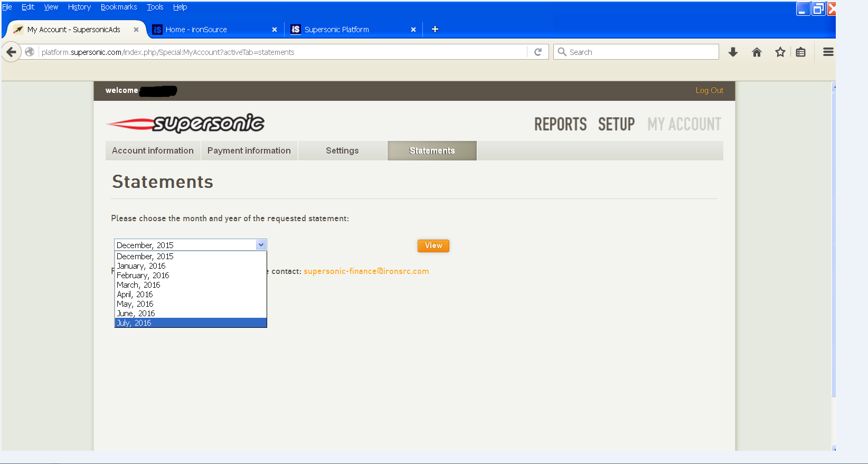
Task: Close the Home - ironSource tab
Action: 275,30
